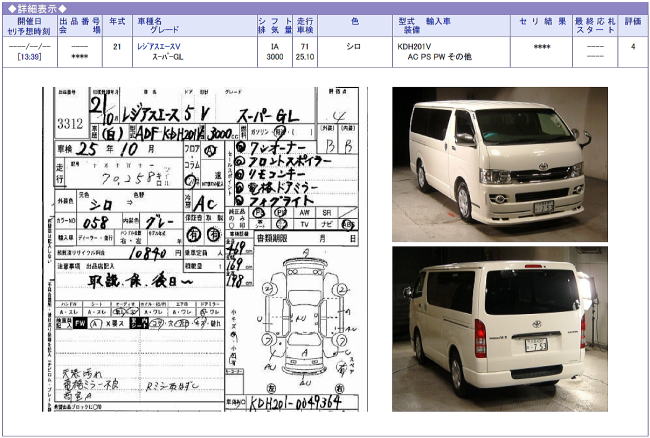650x438 pixels.
Task: Click the estimated auction time [13:39]
Action: 29,57
